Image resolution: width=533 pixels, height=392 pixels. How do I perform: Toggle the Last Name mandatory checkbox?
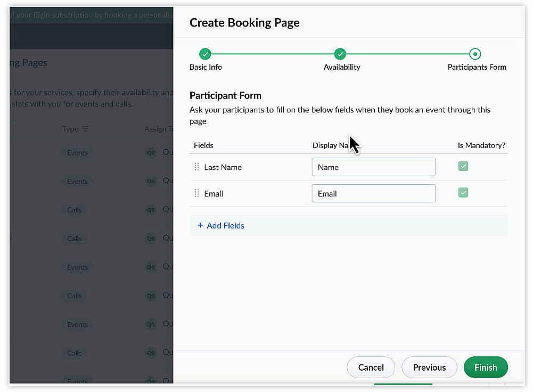point(463,167)
